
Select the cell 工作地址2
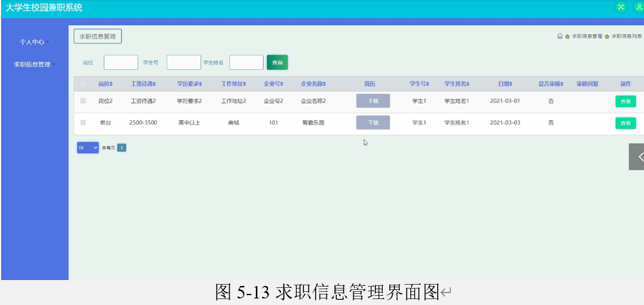click(x=234, y=101)
